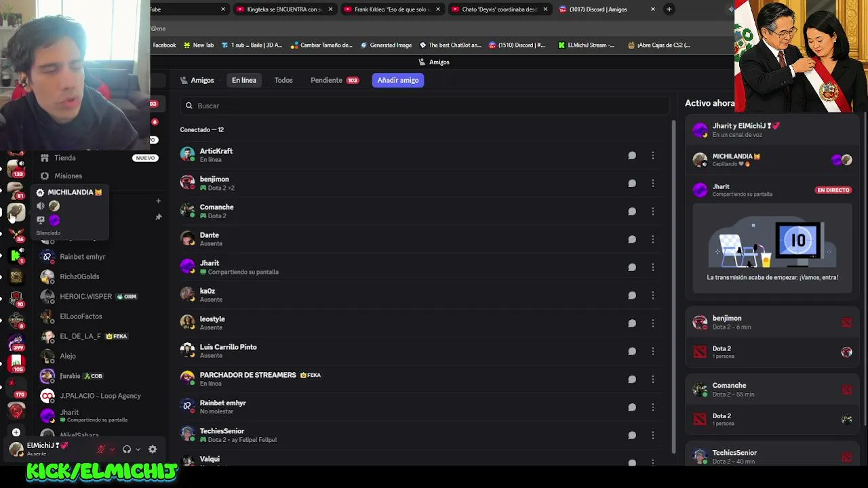Switch to the Kingteka se ENCUENTRA browser tab
Image resolution: width=868 pixels, height=488 pixels.
point(285,9)
